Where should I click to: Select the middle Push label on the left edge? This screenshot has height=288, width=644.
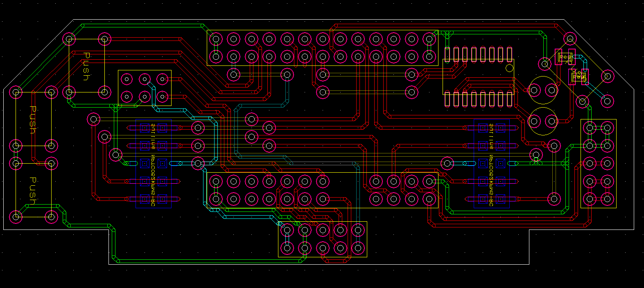pos(33,120)
